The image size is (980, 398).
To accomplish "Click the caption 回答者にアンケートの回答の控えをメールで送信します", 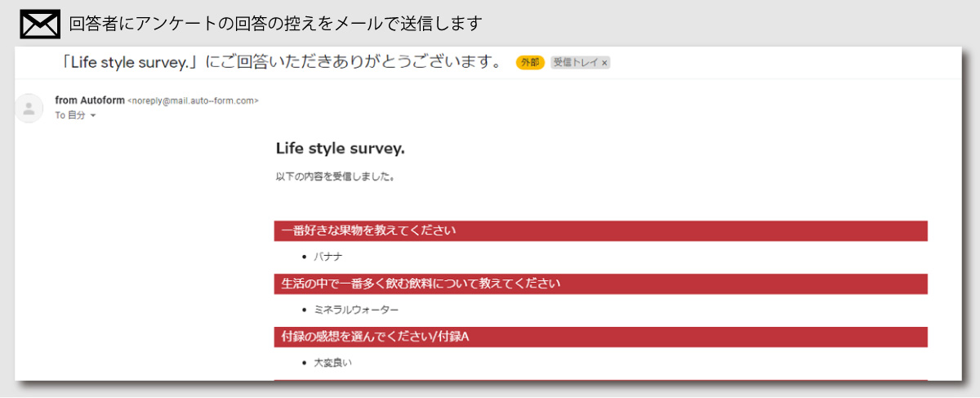I will tap(275, 24).
